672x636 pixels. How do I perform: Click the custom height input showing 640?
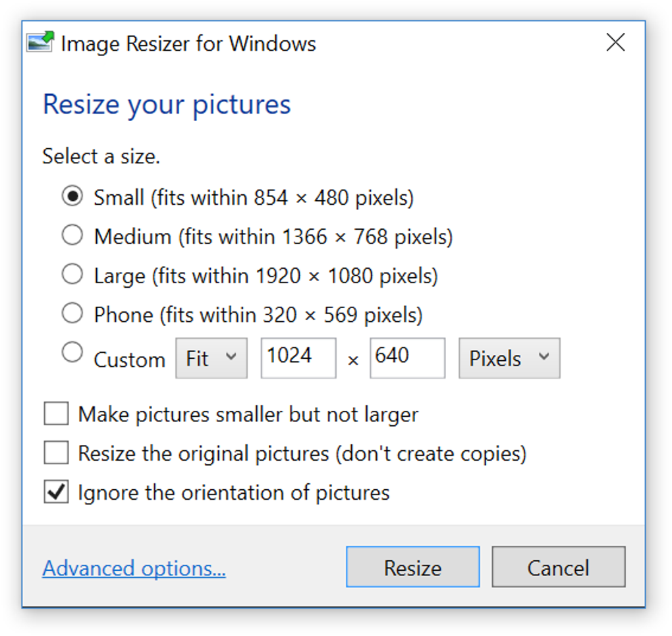pyautogui.click(x=406, y=358)
